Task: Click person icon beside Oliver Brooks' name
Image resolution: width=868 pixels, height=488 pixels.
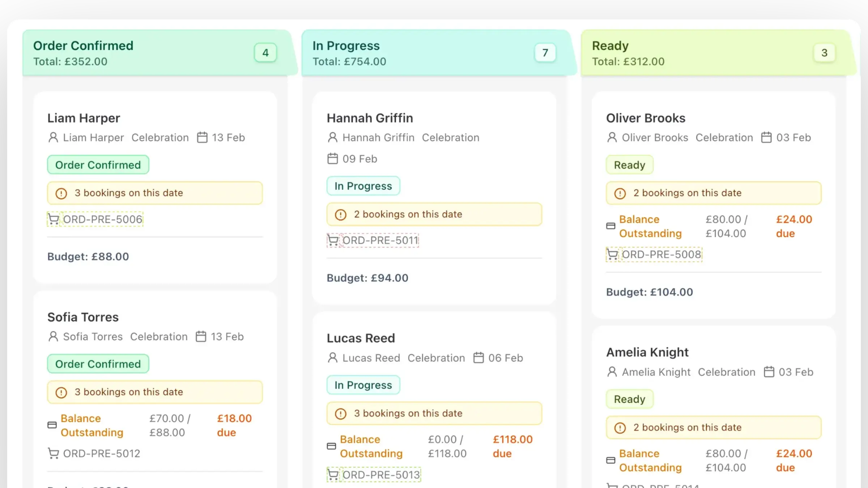Action: click(x=612, y=137)
